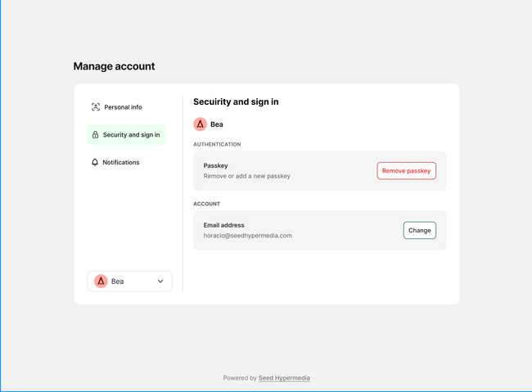Screen dimensions: 532x392
Task: Click the Manage account page title
Action: (x=114, y=66)
